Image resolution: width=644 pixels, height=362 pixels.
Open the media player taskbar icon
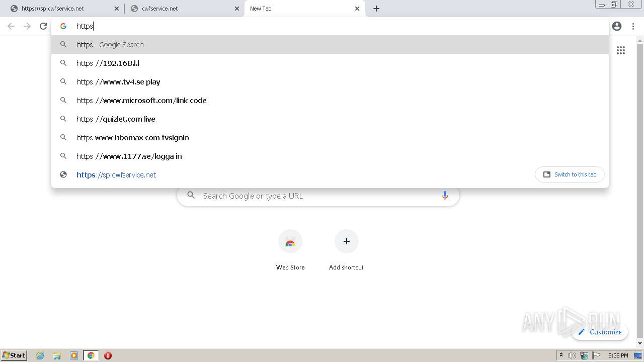74,355
